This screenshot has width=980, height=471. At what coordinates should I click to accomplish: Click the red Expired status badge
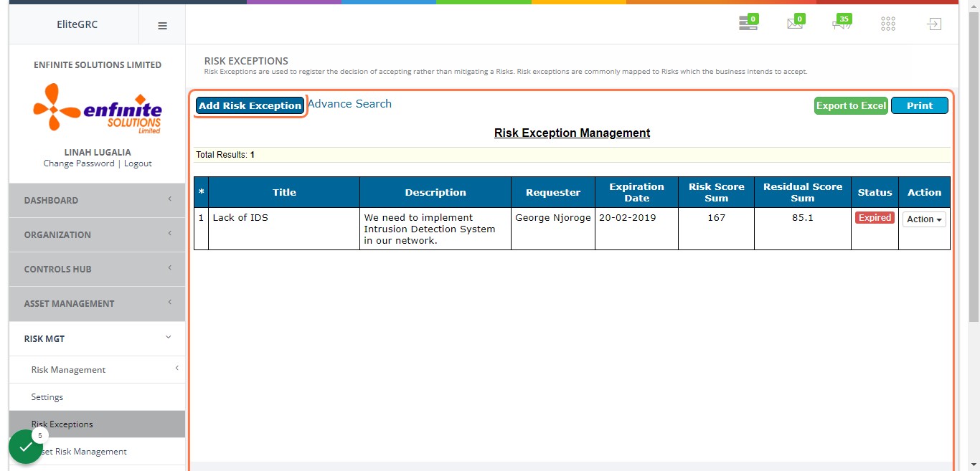875,218
